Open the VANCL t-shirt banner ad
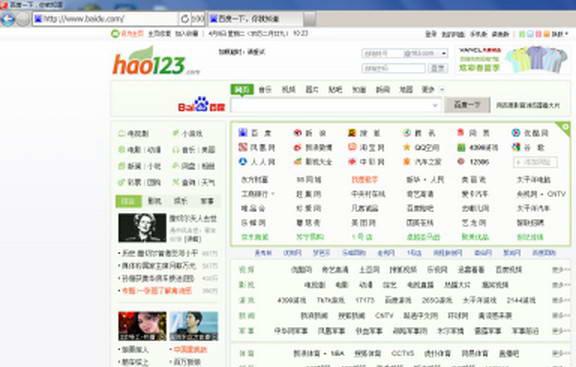Viewport: 576px width, 367px height. coord(513,60)
